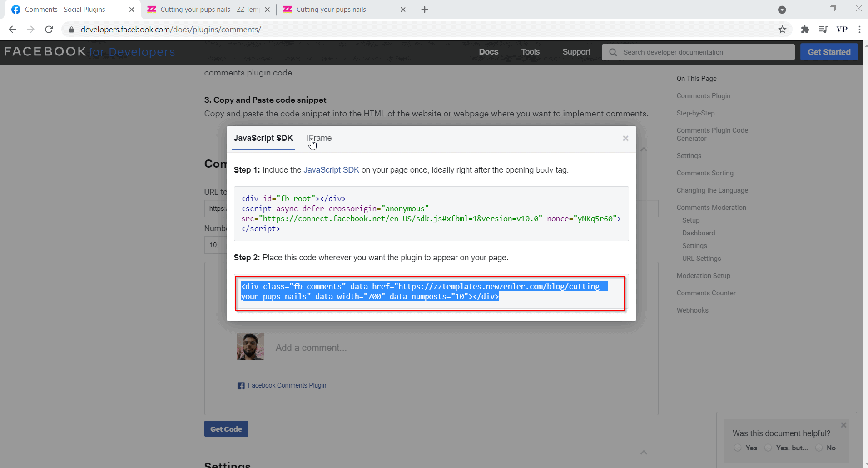This screenshot has height=468, width=868.
Task: Open the Moderation Setup sidebar link
Action: coord(703,275)
